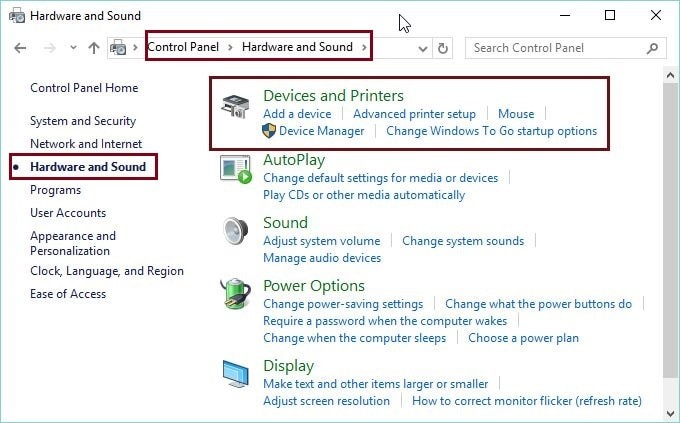680x423 pixels.
Task: Click Add a device link
Action: [297, 114]
